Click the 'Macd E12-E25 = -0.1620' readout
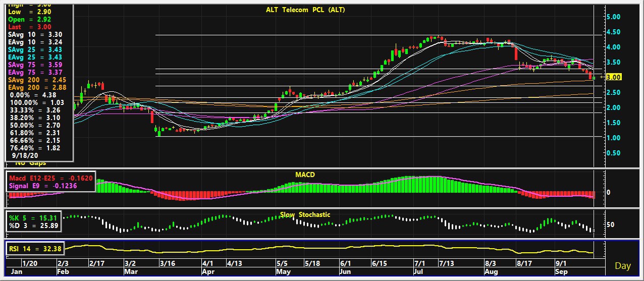 point(51,179)
